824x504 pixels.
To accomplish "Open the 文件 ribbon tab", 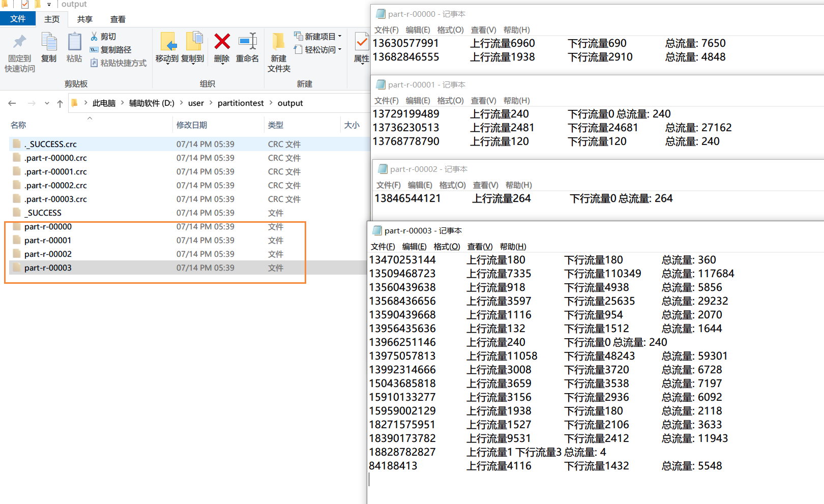I will point(18,19).
